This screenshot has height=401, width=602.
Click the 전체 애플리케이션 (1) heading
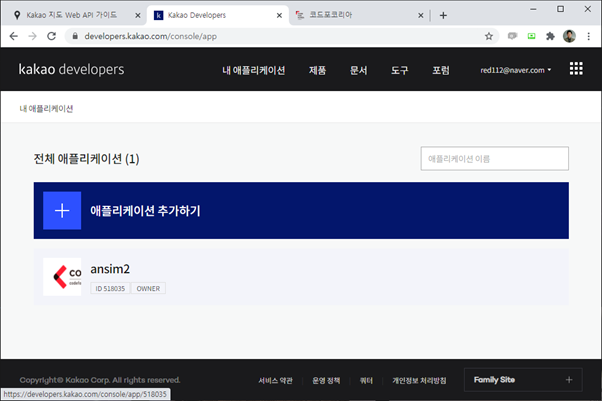[x=86, y=159]
